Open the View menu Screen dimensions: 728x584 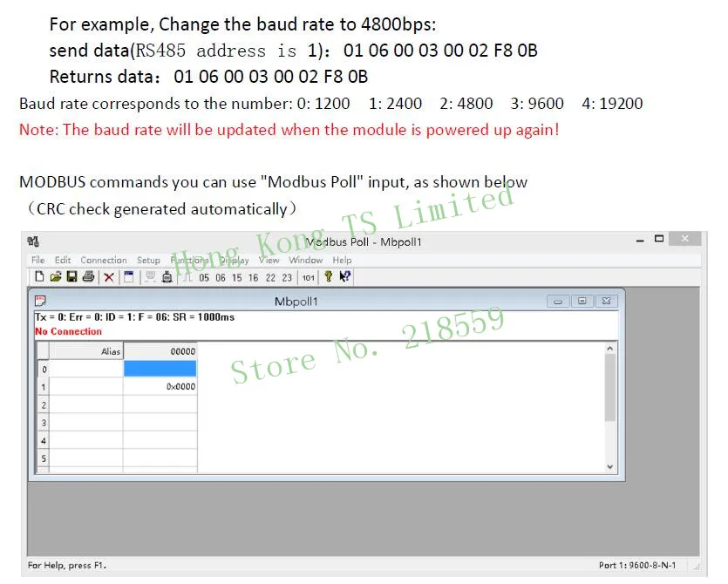click(x=269, y=260)
